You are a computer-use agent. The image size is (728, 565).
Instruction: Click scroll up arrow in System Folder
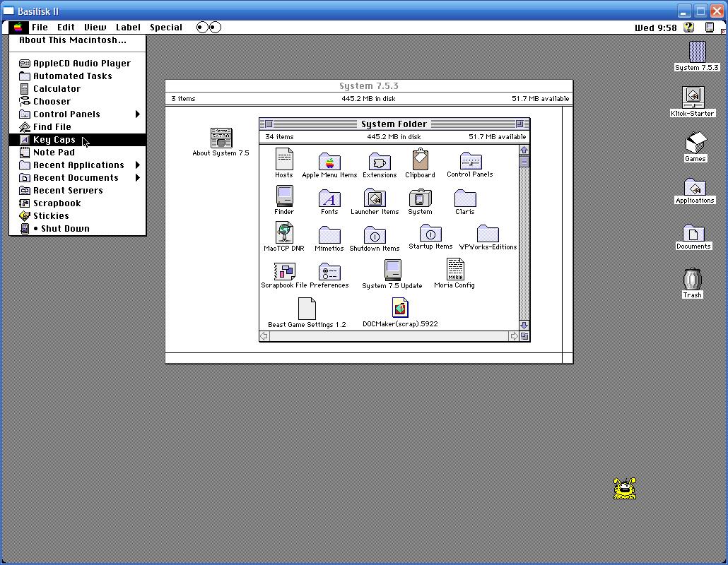pos(524,150)
